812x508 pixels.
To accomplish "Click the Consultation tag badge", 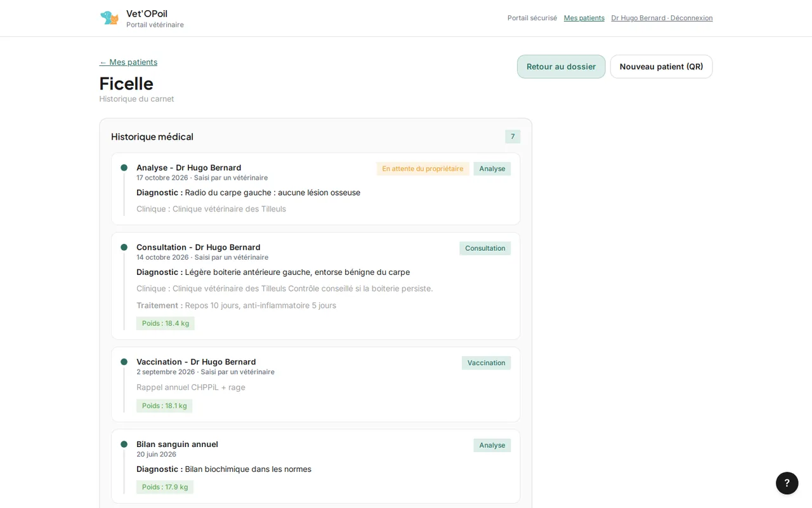I will tap(485, 248).
